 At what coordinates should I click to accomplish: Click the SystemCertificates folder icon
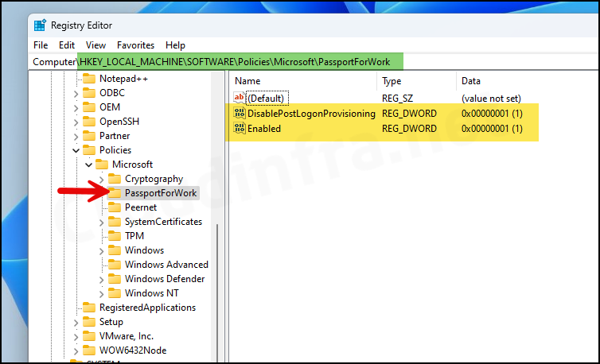[x=115, y=223]
